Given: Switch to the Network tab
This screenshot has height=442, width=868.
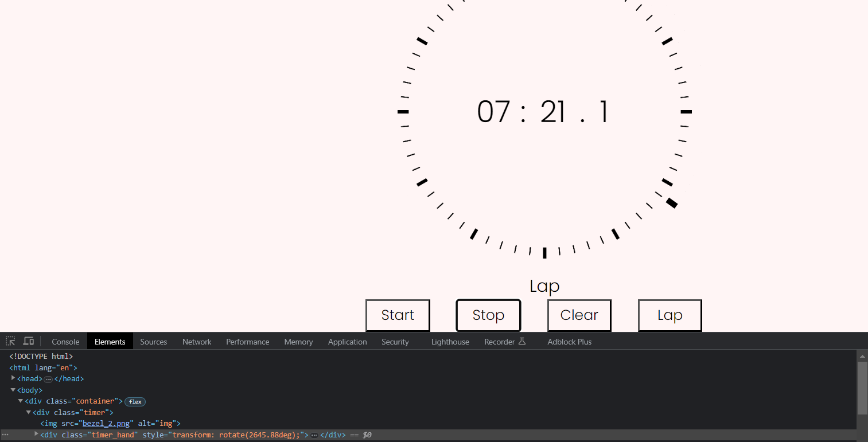Looking at the screenshot, I should (197, 342).
